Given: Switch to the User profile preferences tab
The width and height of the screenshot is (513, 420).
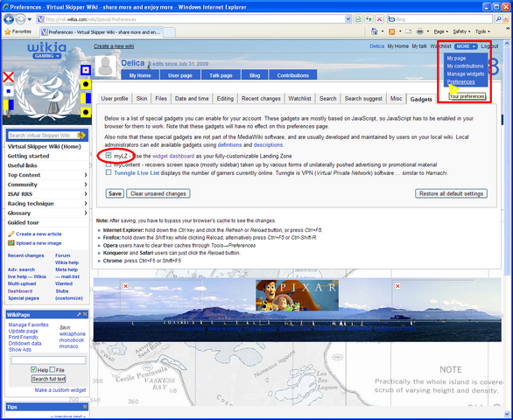Looking at the screenshot, I should point(114,99).
